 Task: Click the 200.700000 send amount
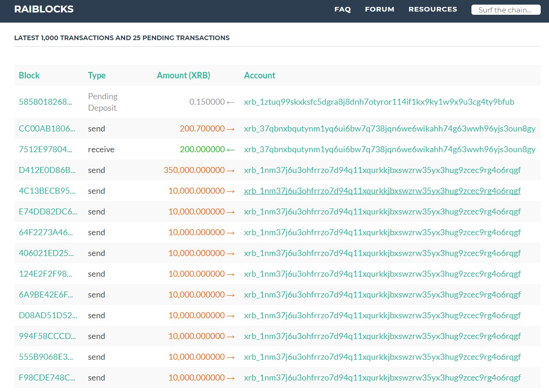[202, 128]
